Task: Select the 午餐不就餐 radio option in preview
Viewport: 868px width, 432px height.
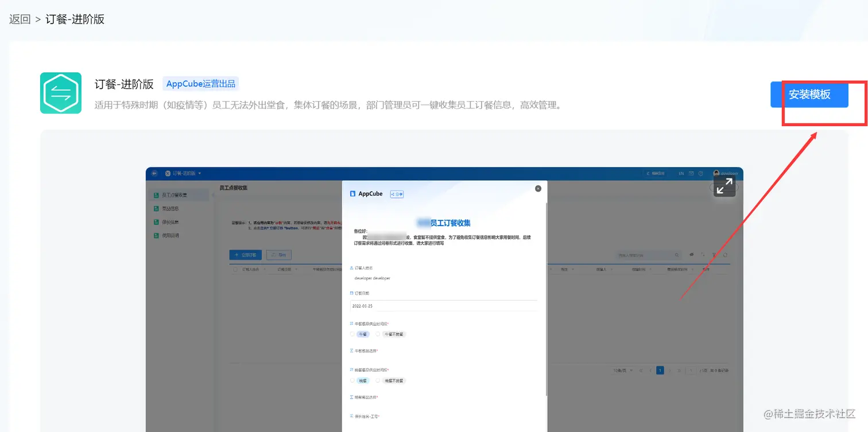Action: point(392,334)
